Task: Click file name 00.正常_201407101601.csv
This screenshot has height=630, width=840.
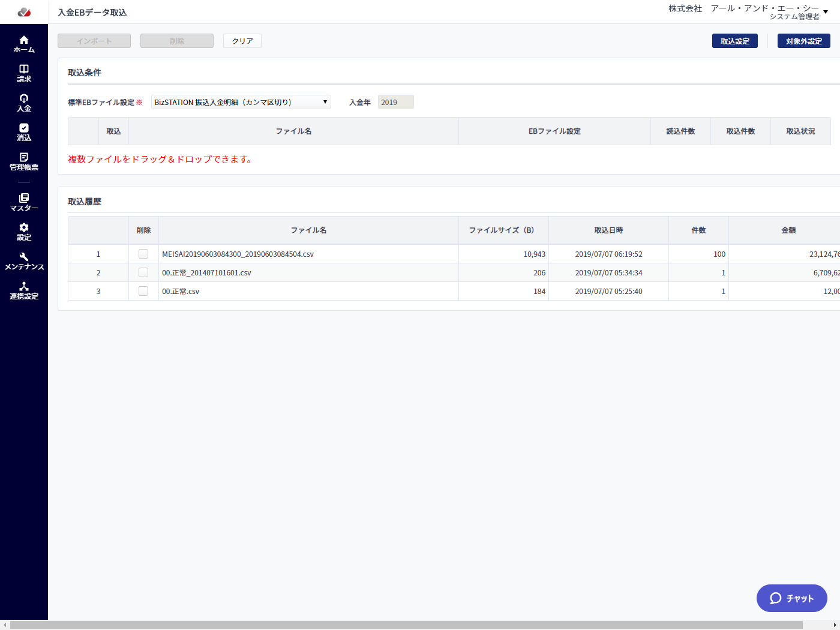Action: [206, 272]
